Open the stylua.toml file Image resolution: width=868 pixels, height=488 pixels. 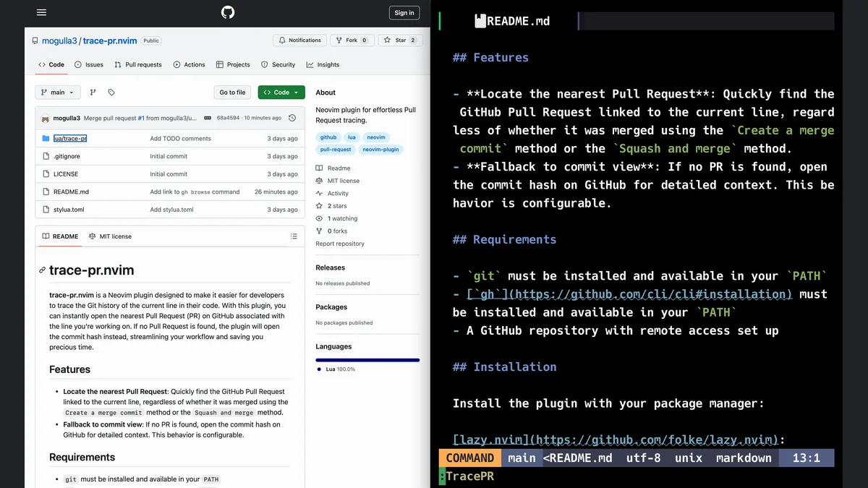[x=69, y=210]
